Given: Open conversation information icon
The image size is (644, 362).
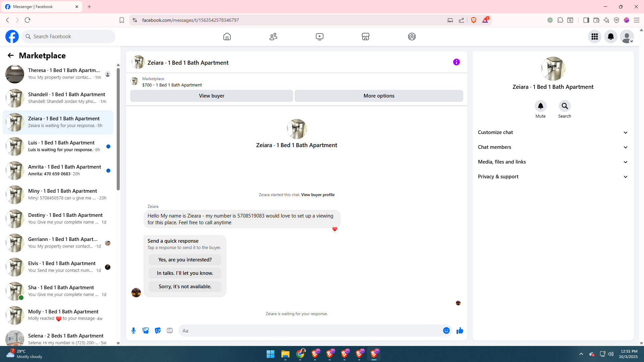Looking at the screenshot, I should (457, 62).
